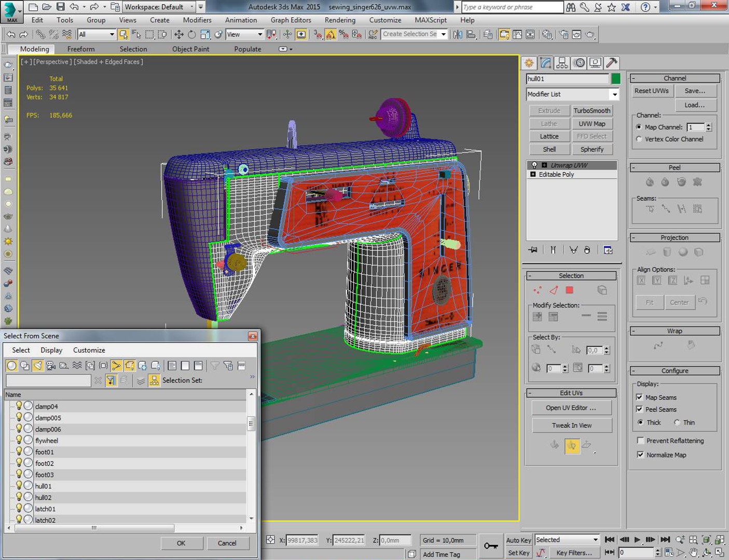Select Polygon sub-object mode icon
The height and width of the screenshot is (560, 729).
569,290
